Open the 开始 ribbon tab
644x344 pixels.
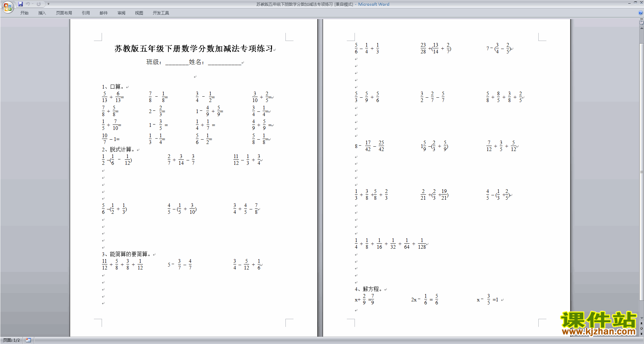tap(24, 13)
